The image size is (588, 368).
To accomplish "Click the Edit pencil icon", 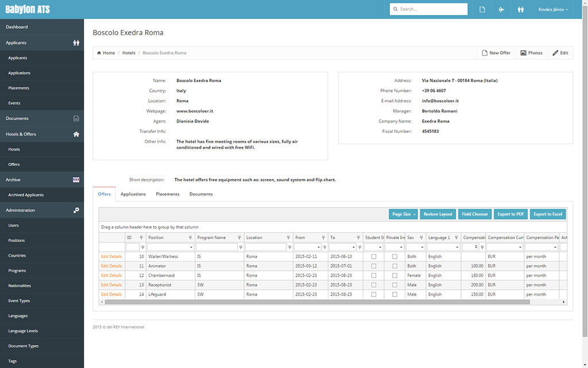I will pos(555,53).
